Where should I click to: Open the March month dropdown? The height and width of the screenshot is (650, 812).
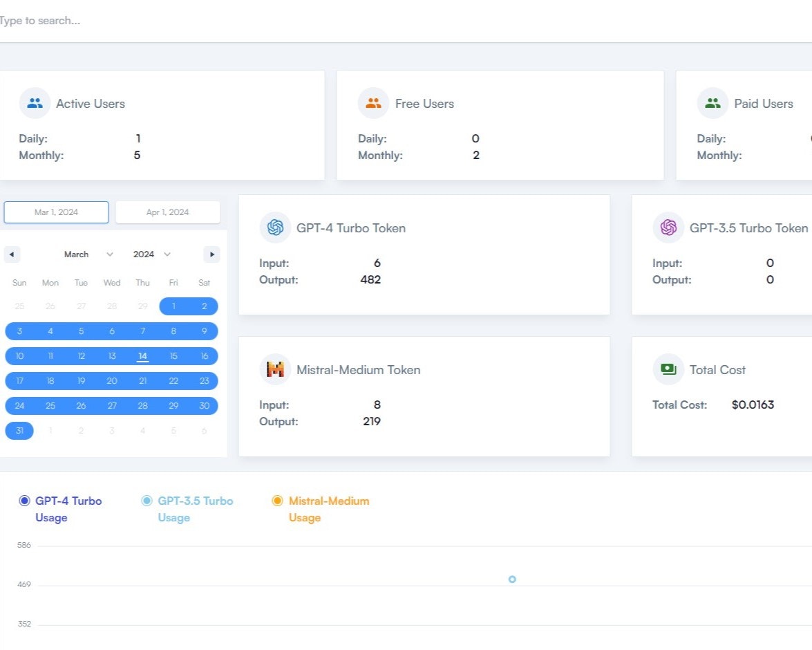pos(83,254)
